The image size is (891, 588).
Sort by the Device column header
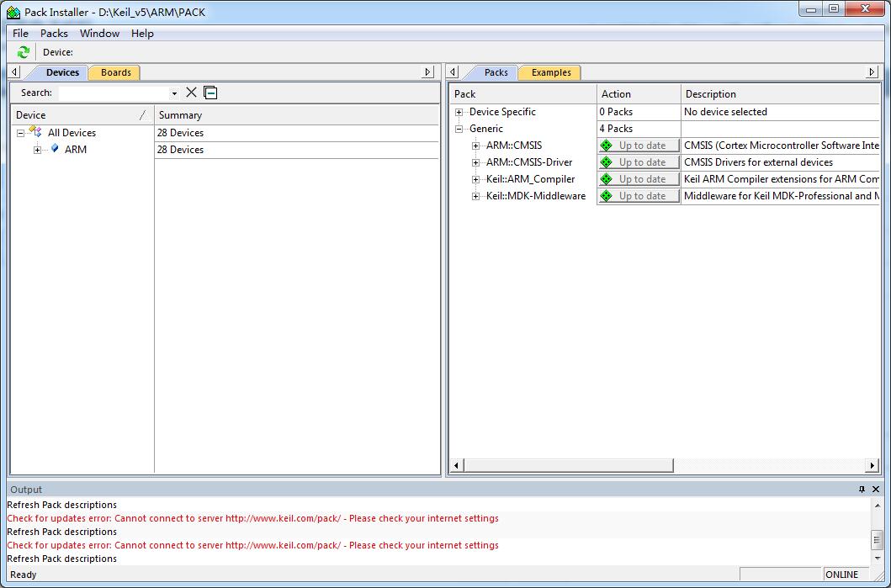tap(83, 114)
